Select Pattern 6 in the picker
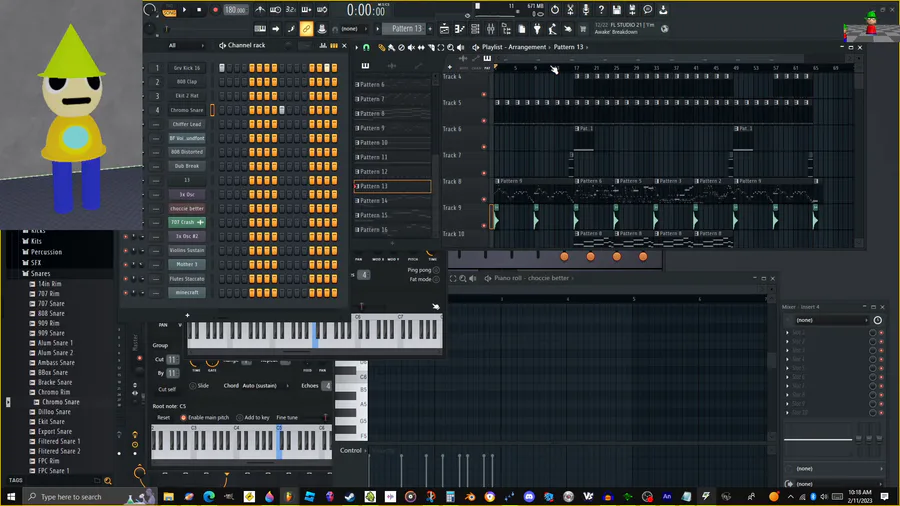Viewport: 900px width, 506px height. pos(392,84)
